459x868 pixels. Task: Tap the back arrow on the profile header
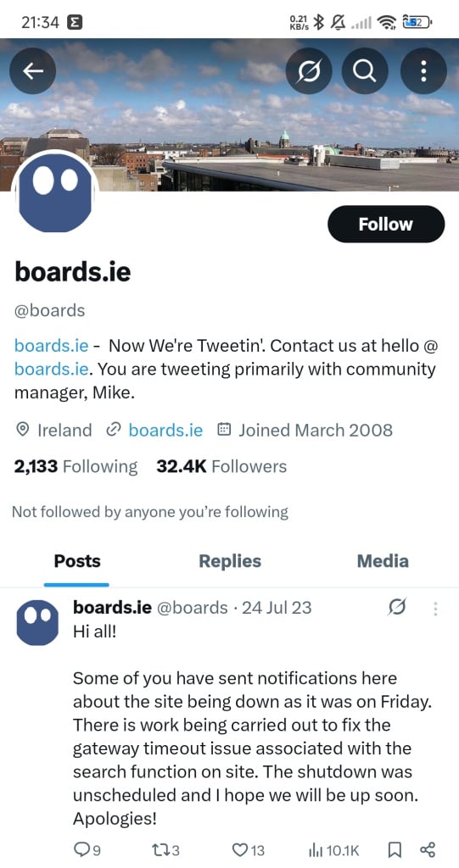click(33, 70)
